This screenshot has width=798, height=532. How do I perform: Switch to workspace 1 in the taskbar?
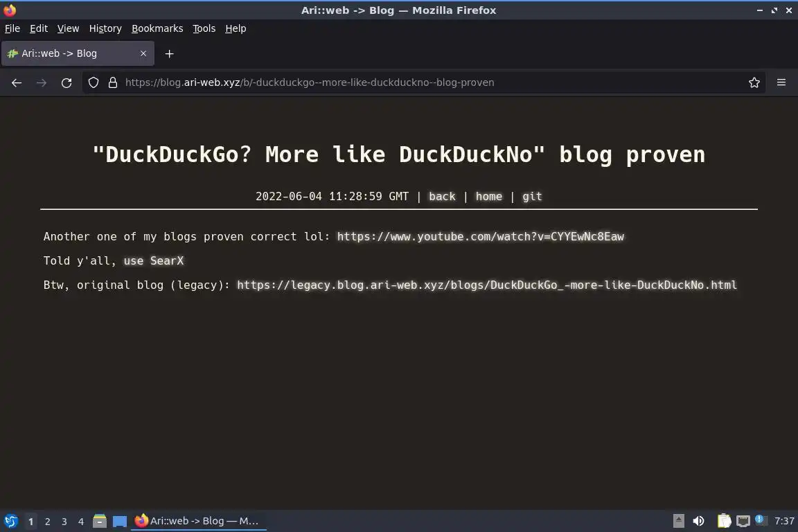click(31, 522)
